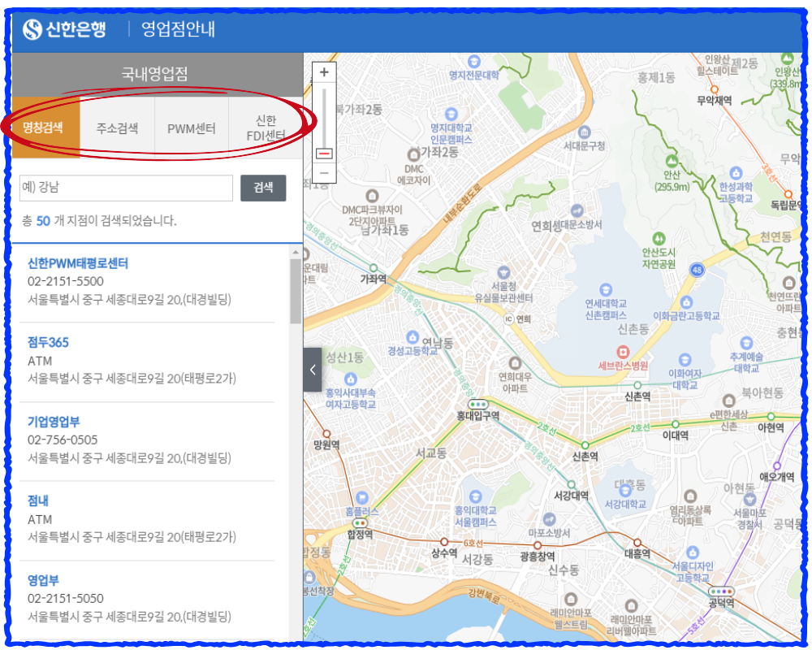The width and height of the screenshot is (812, 650).
Task: Click the 경성고등학교 school icon
Action: (x=412, y=337)
